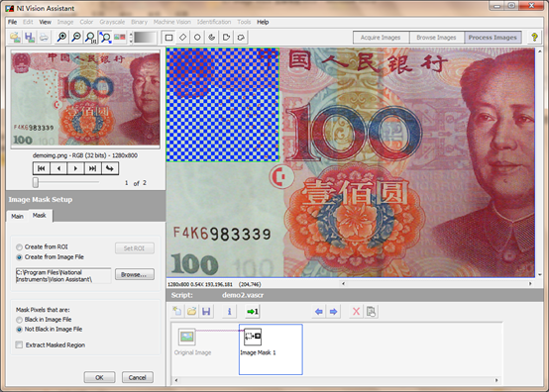Save the script with the floppy icon
The width and height of the screenshot is (549, 392).
tap(206, 311)
